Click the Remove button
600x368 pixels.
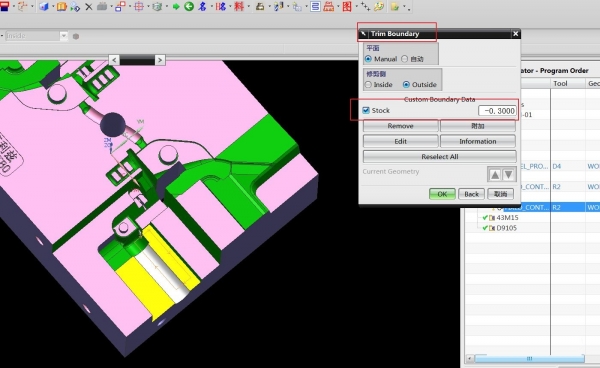pos(400,126)
